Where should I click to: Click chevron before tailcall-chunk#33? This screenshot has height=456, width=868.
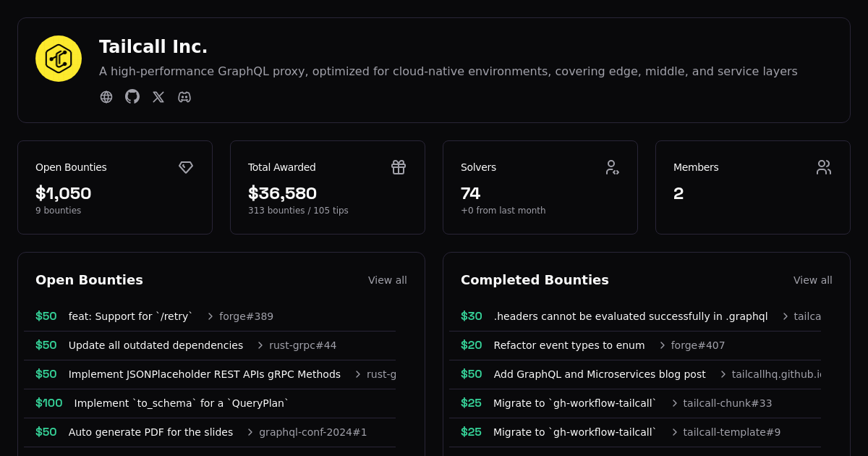pyautogui.click(x=675, y=403)
